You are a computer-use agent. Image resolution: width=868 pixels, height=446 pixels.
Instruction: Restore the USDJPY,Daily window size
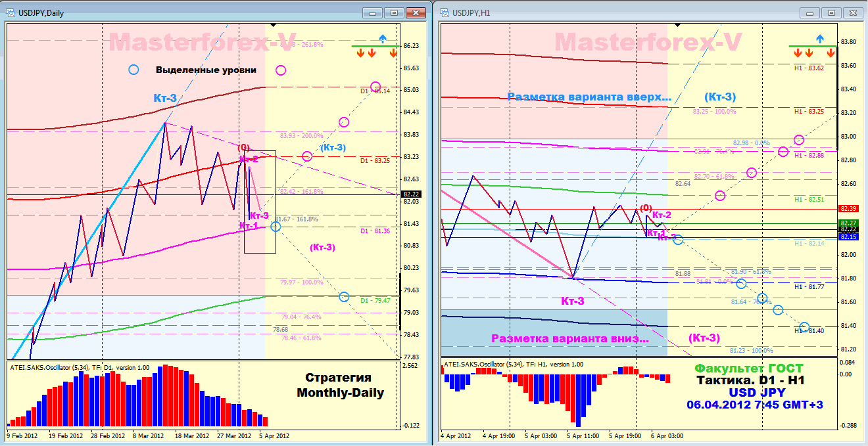(x=395, y=12)
